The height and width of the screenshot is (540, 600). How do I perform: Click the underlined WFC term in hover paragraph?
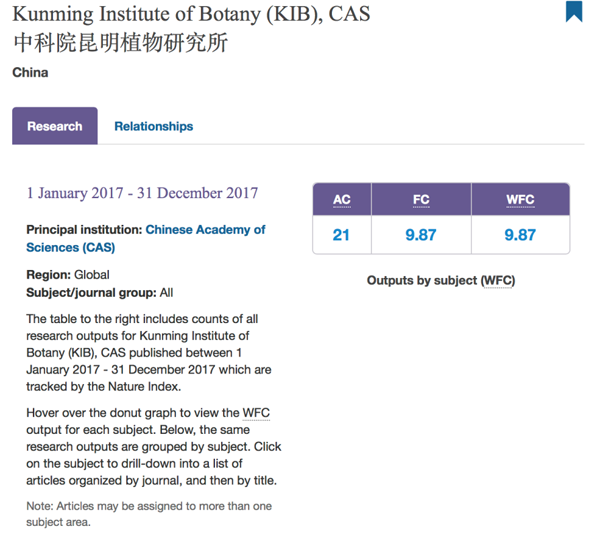coord(256,413)
